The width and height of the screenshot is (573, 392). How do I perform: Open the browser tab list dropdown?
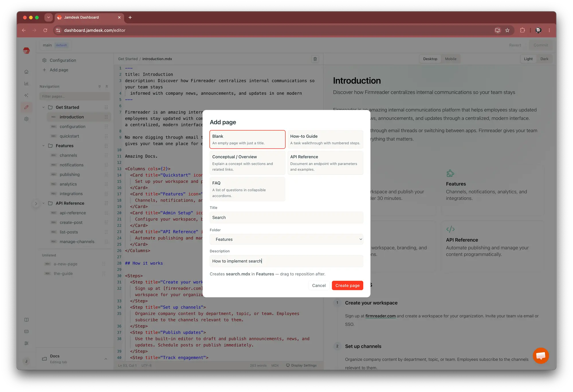pyautogui.click(x=48, y=17)
